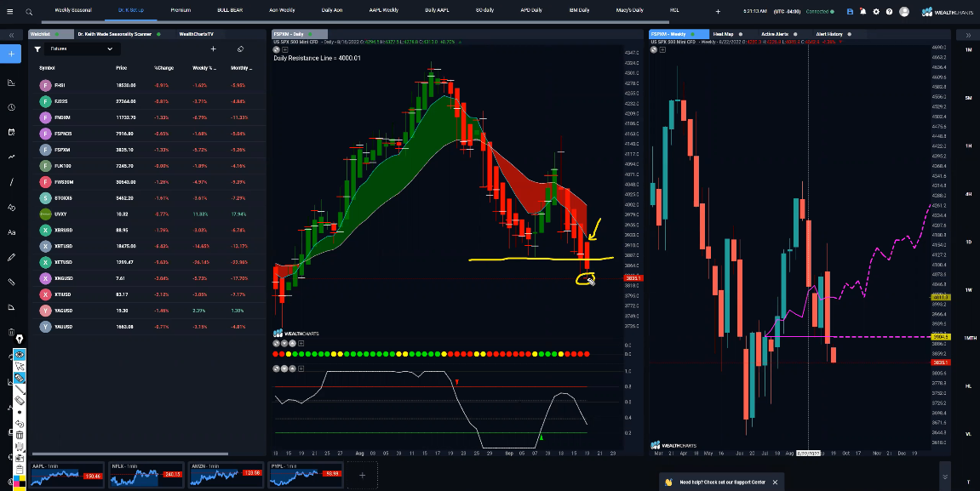This screenshot has height=491, width=980.
Task: Select the highlighter in the annotation toolbar
Action: click(x=20, y=378)
